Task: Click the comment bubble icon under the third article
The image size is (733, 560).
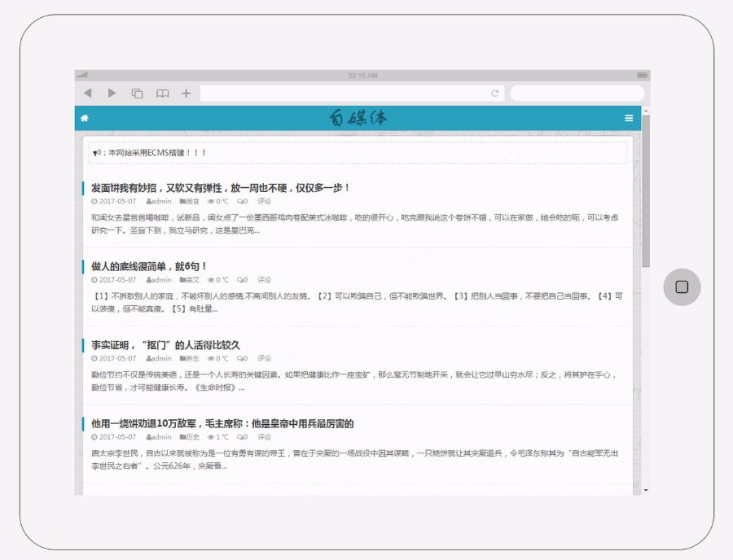Action: 240,357
